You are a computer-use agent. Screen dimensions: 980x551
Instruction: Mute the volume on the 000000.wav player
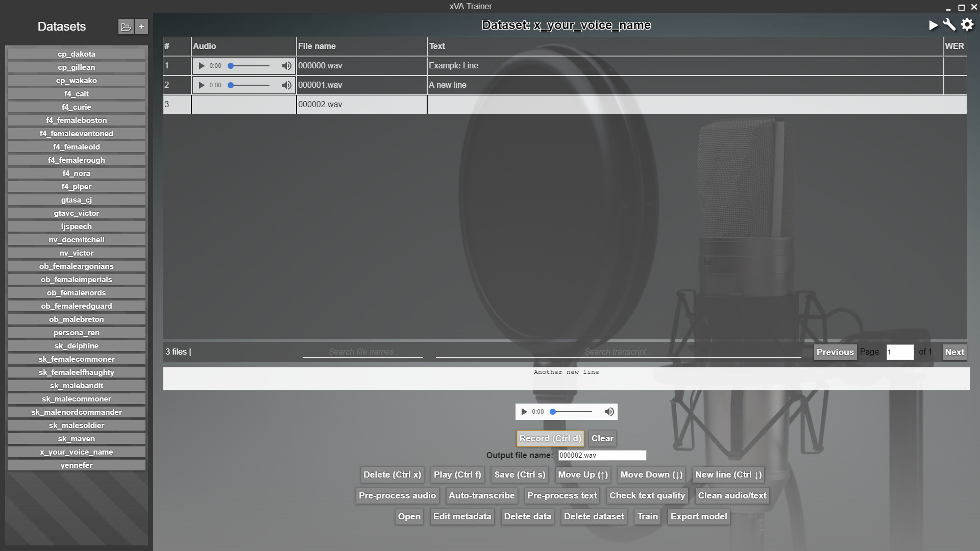pyautogui.click(x=286, y=65)
